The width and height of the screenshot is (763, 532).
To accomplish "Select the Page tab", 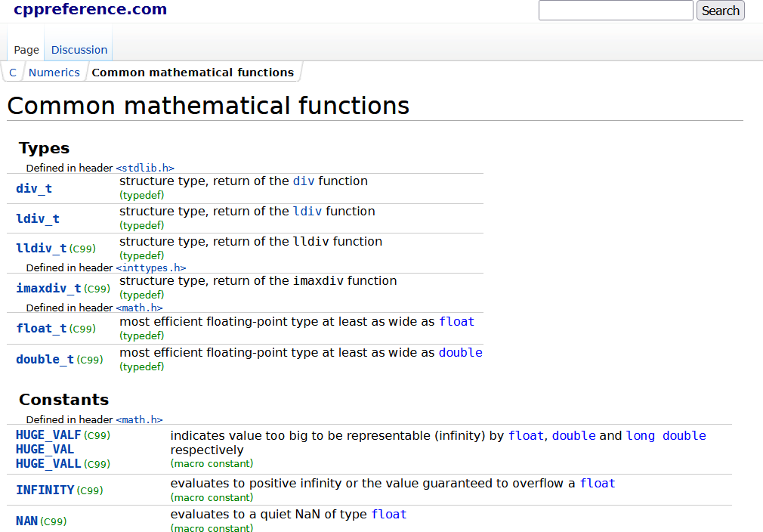I will click(x=26, y=50).
